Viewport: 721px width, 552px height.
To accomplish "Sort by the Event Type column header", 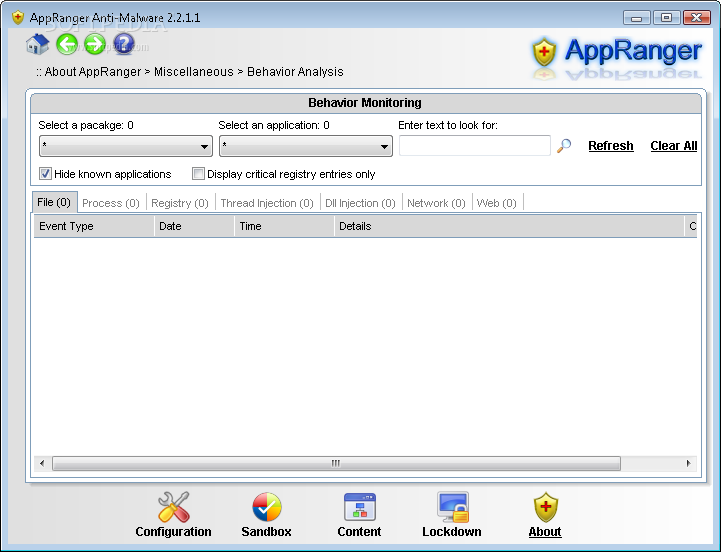I will pos(94,226).
